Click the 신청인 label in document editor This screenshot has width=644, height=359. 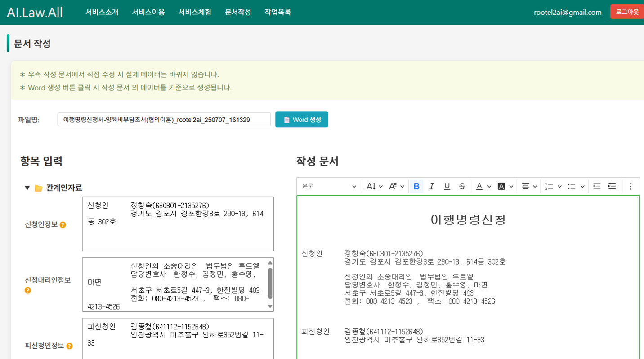point(312,253)
